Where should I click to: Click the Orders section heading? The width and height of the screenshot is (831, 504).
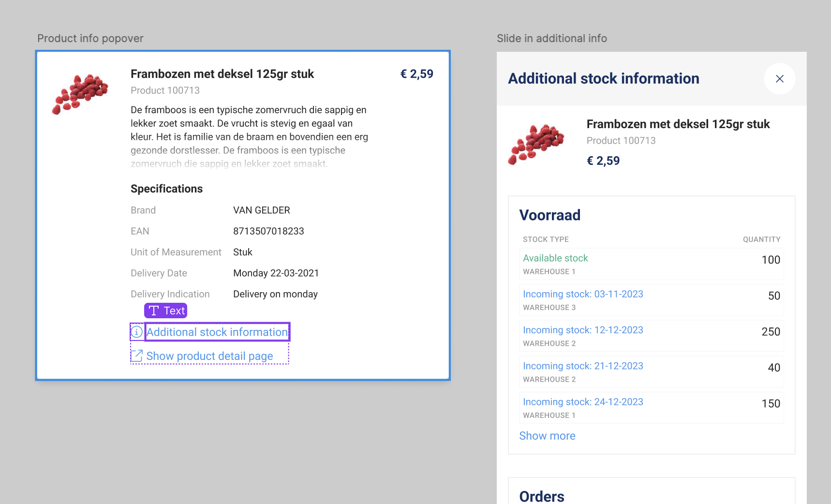coord(541,496)
